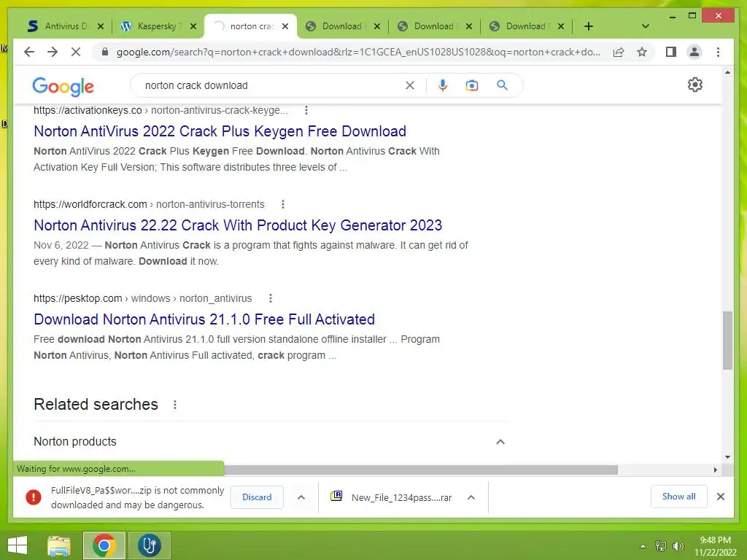The width and height of the screenshot is (747, 560).
Task: Close the downloads bar
Action: (x=721, y=497)
